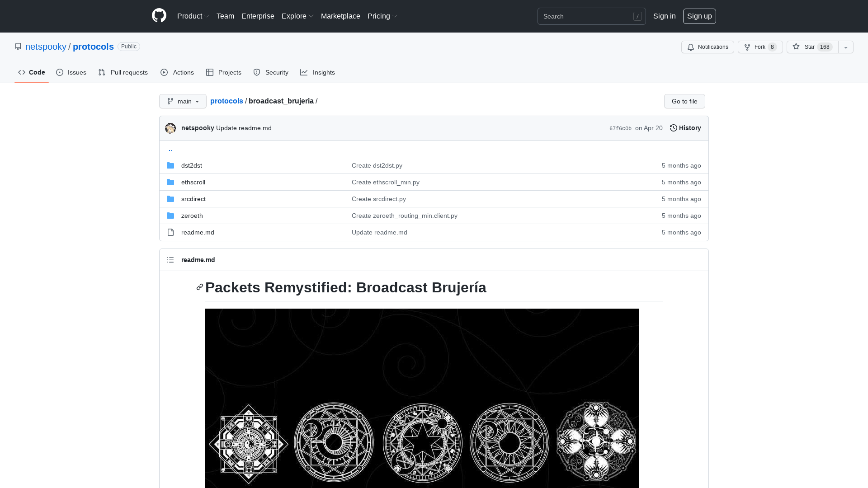Click the slash shortcut icon in the search box
868x488 pixels.
637,16
